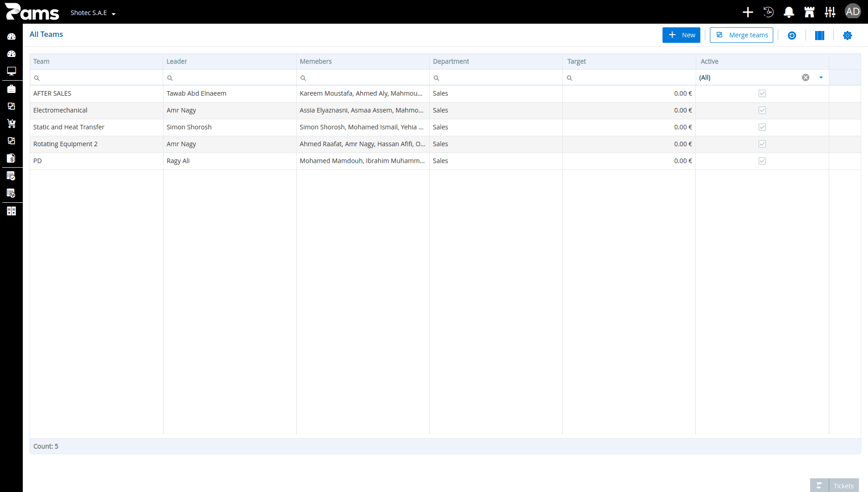
Task: Open the column chooser icon
Action: pyautogui.click(x=820, y=36)
